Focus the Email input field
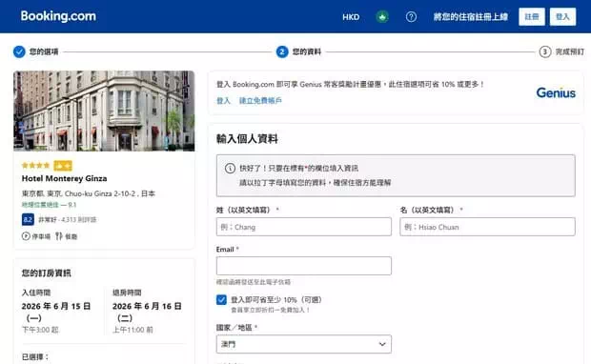Image resolution: width=591 pixels, height=364 pixels. pyautogui.click(x=304, y=266)
